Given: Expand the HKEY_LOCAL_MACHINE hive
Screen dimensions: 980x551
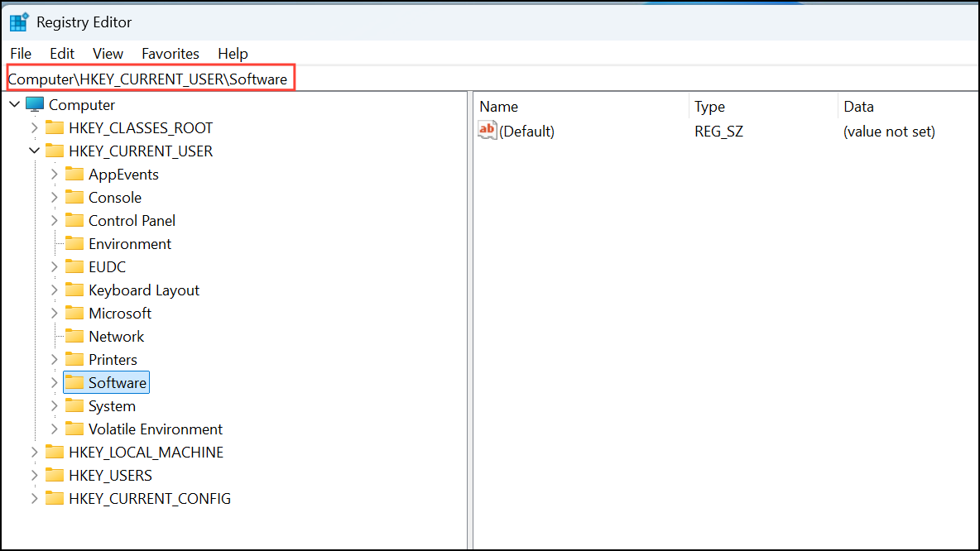Looking at the screenshot, I should tap(35, 453).
